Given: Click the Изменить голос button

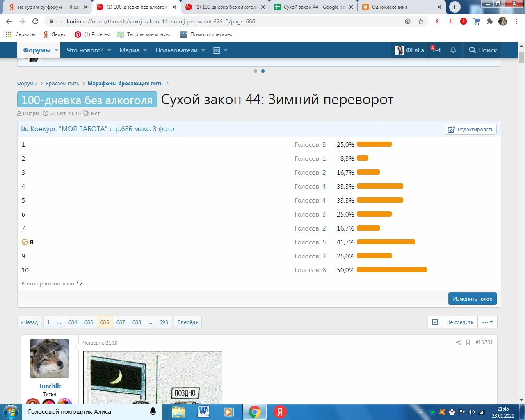Looking at the screenshot, I should pos(472,299).
